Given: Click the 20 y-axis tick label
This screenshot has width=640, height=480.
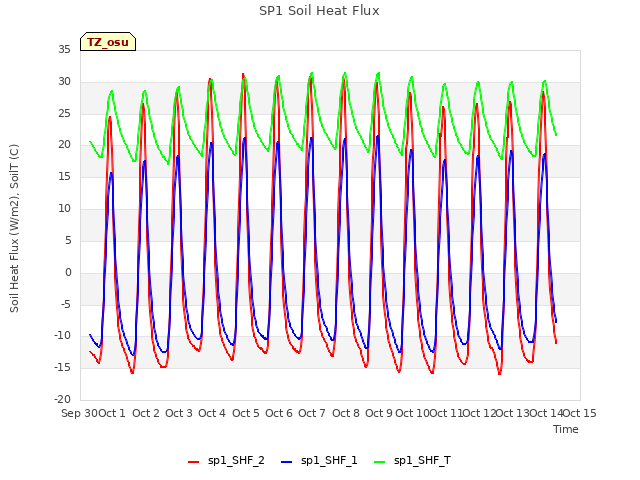Looking at the screenshot, I should [x=64, y=145].
